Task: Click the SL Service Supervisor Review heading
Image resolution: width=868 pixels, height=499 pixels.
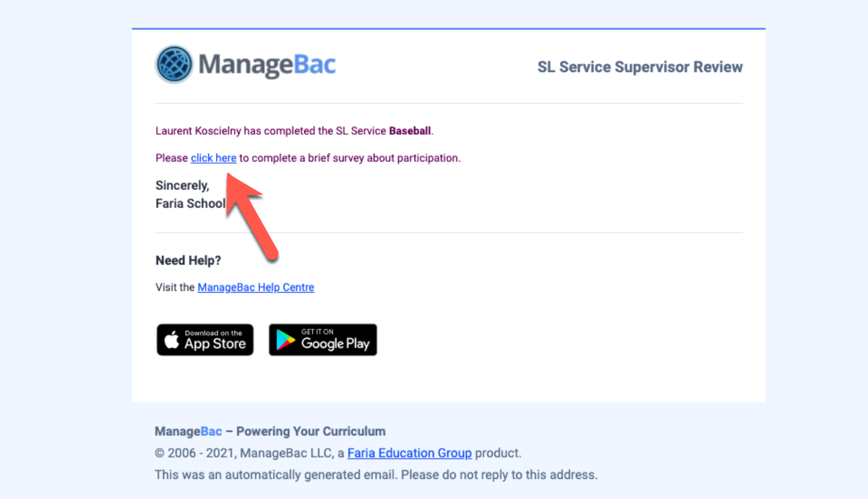Action: [x=640, y=67]
